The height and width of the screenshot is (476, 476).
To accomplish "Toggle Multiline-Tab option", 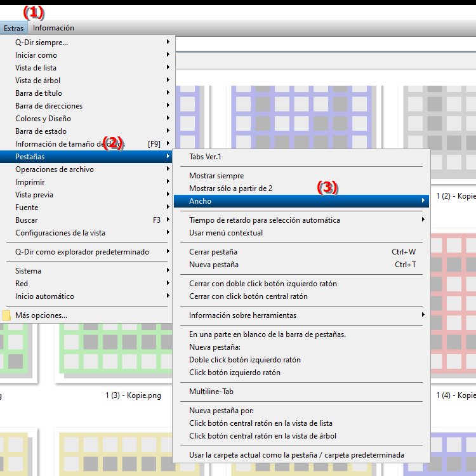I will click(x=211, y=392).
